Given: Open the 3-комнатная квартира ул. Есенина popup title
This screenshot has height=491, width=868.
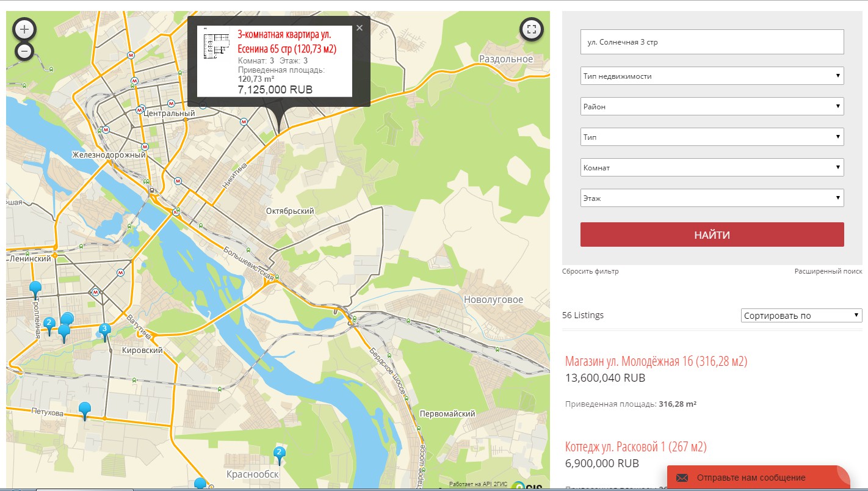Looking at the screenshot, I should click(287, 42).
